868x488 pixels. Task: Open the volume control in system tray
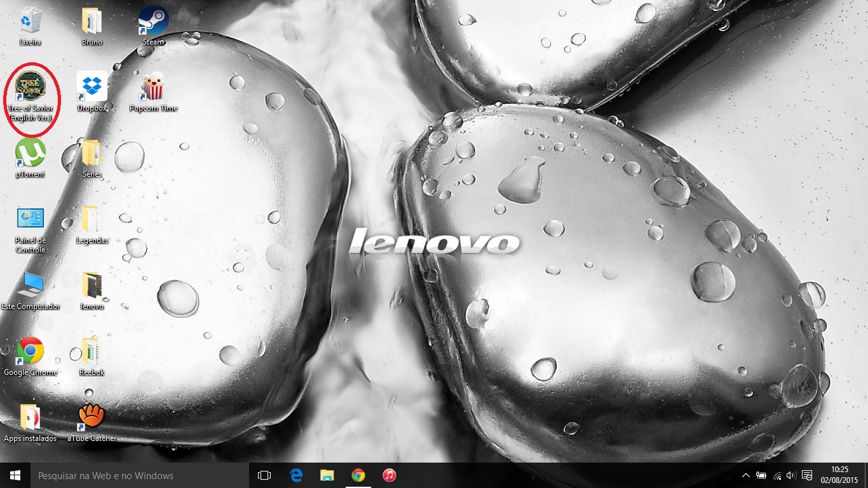tap(791, 475)
